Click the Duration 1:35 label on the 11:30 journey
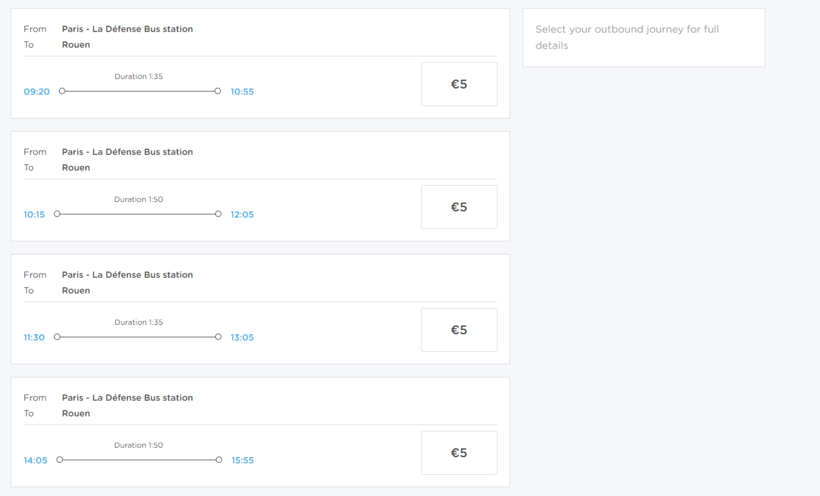 138,323
